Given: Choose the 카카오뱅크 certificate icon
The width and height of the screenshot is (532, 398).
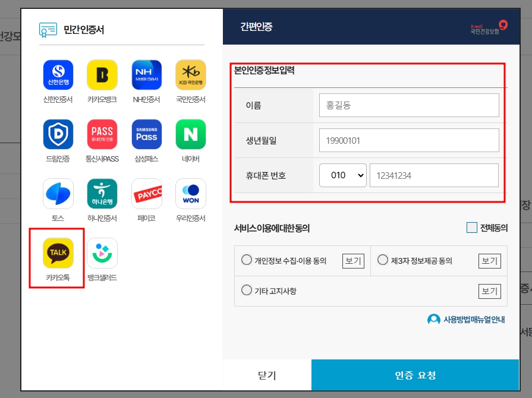Looking at the screenshot, I should (102, 75).
